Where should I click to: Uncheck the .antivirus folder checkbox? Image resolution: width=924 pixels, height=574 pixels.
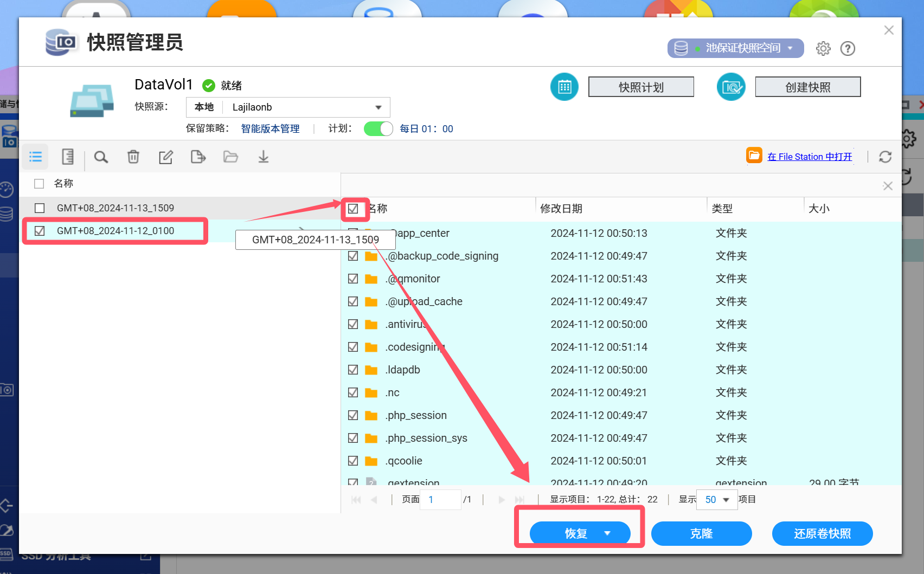coord(353,324)
